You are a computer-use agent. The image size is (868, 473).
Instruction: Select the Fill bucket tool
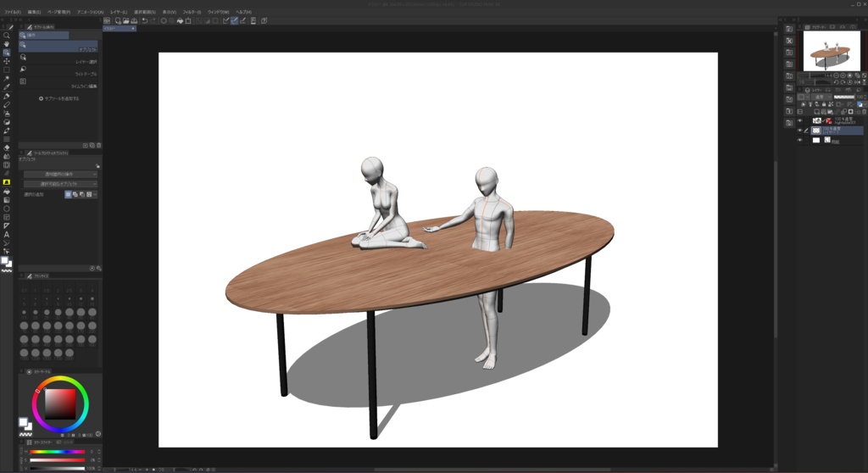pyautogui.click(x=7, y=191)
